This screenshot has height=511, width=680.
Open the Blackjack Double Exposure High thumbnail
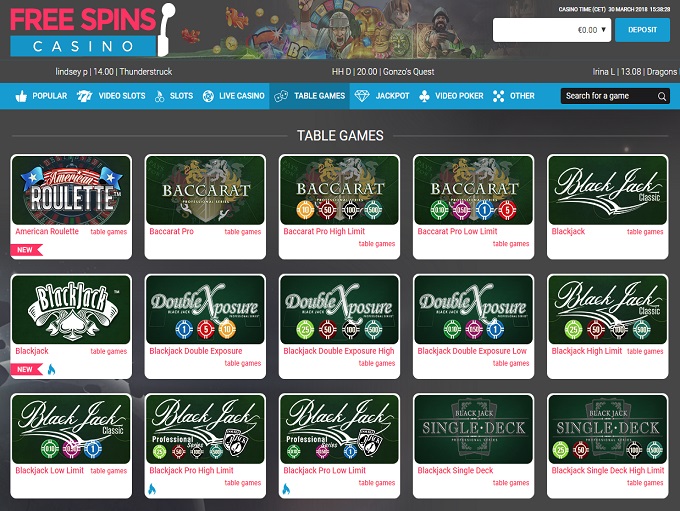[340, 309]
